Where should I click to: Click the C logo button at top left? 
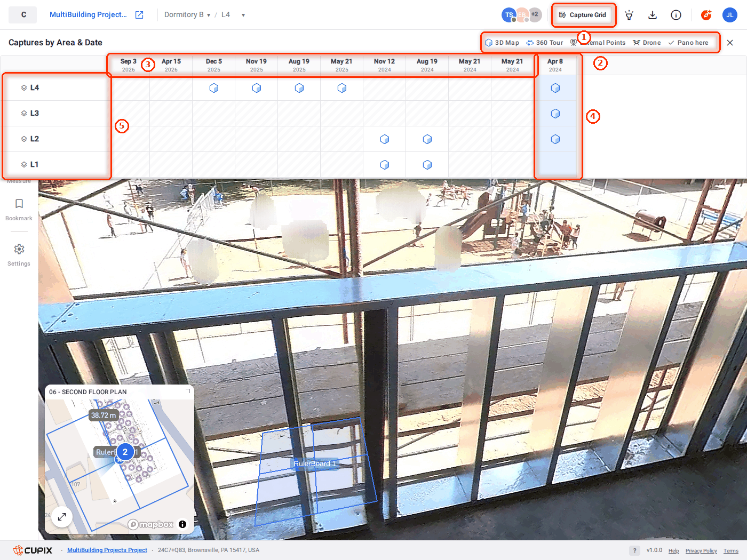click(23, 15)
